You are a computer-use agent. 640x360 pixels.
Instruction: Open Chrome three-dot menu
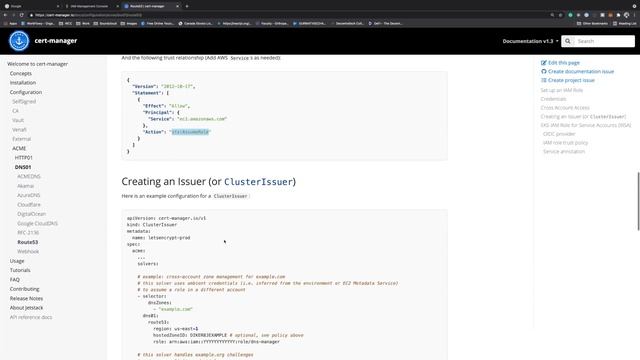pyautogui.click(x=635, y=15)
